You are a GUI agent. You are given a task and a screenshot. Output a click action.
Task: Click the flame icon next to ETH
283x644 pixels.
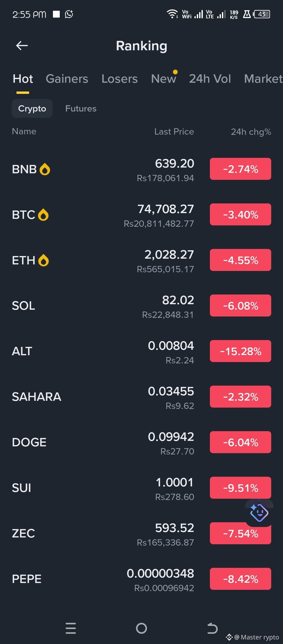coord(43,260)
